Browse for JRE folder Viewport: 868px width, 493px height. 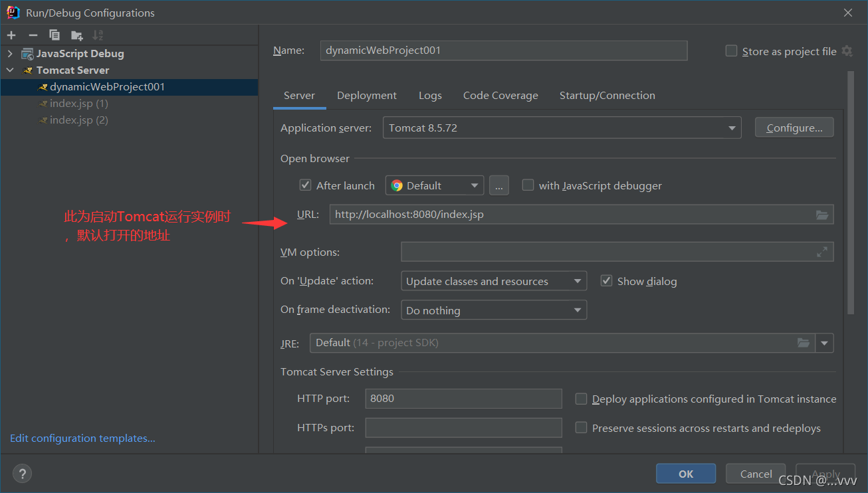pyautogui.click(x=804, y=343)
